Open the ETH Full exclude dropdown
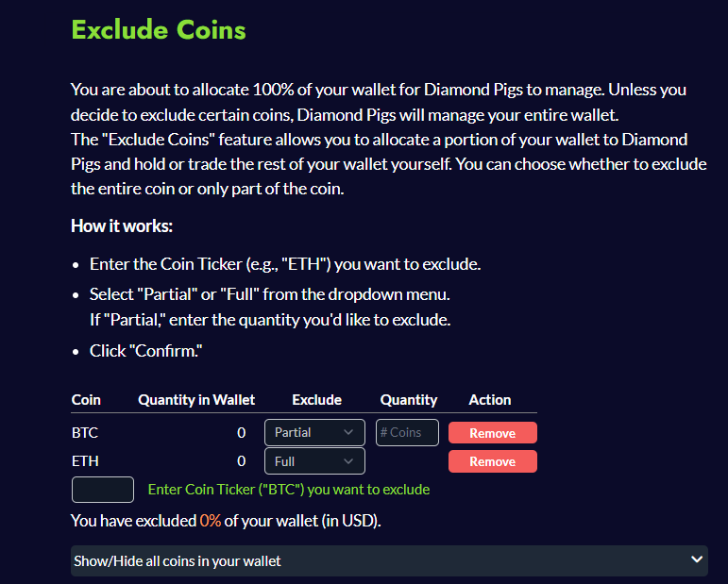 314,461
